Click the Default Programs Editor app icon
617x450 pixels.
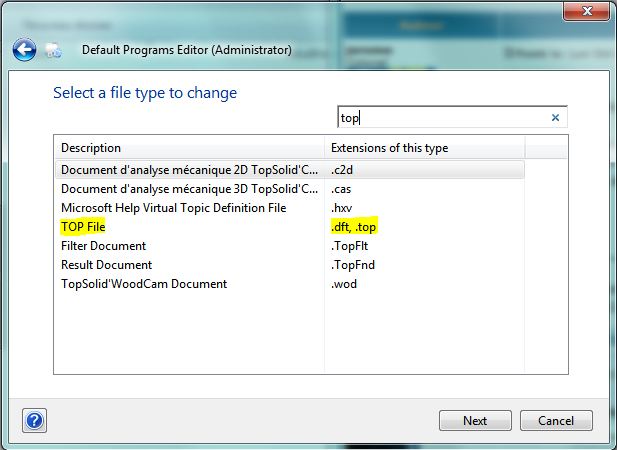click(53, 50)
